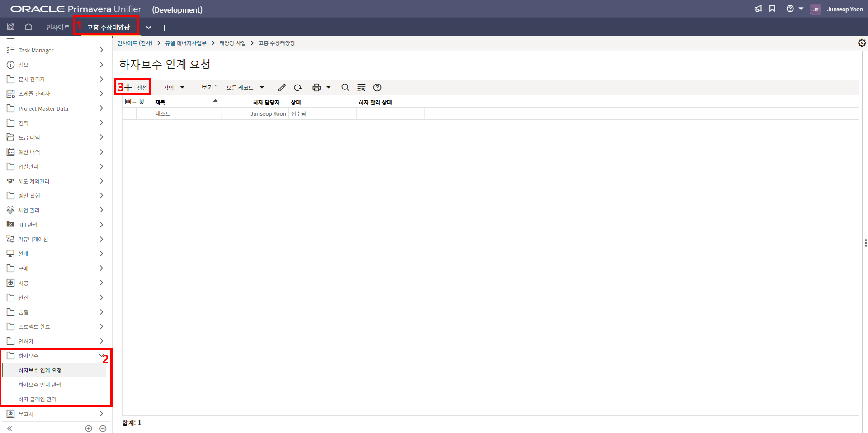The image size is (868, 433).
Task: Click the print icon
Action: [x=316, y=88]
